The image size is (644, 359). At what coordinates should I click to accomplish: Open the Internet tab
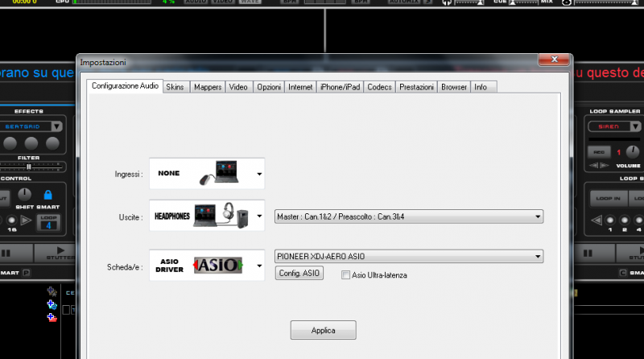pos(300,87)
